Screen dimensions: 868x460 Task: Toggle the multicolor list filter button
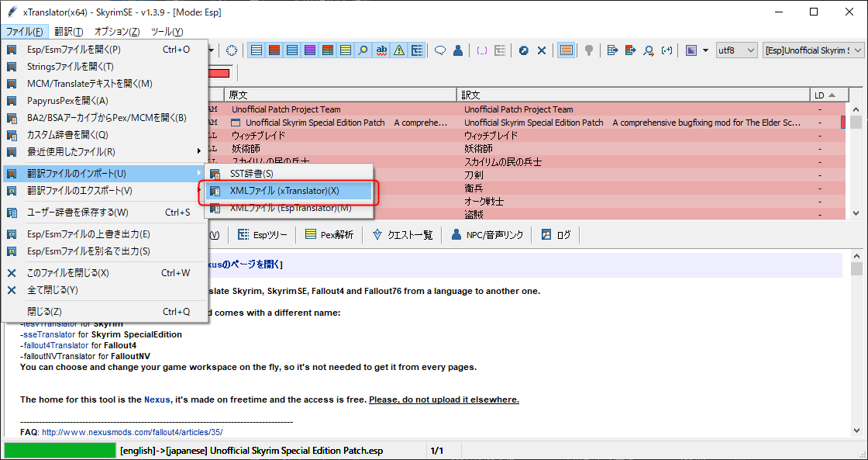click(x=327, y=50)
